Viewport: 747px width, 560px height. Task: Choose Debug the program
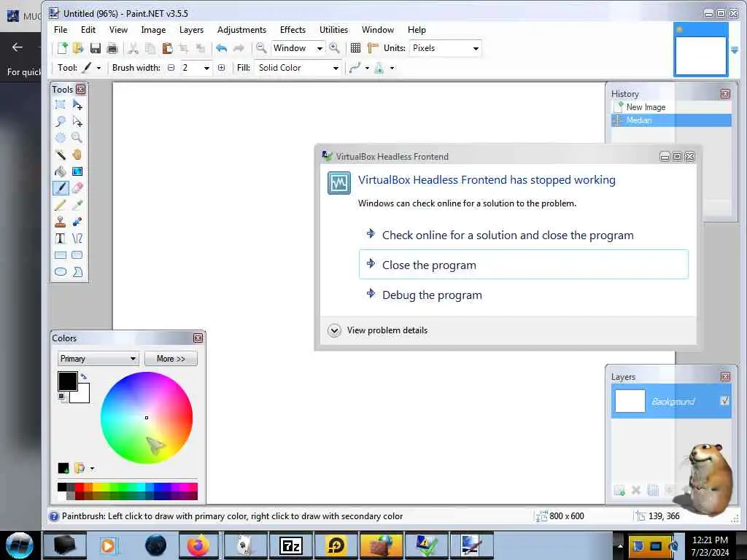tap(524, 295)
